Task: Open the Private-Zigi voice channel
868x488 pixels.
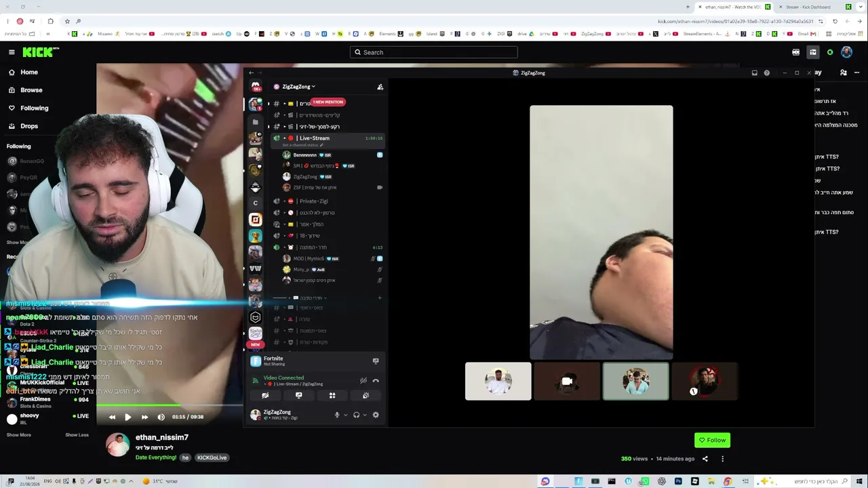Action: pyautogui.click(x=328, y=201)
